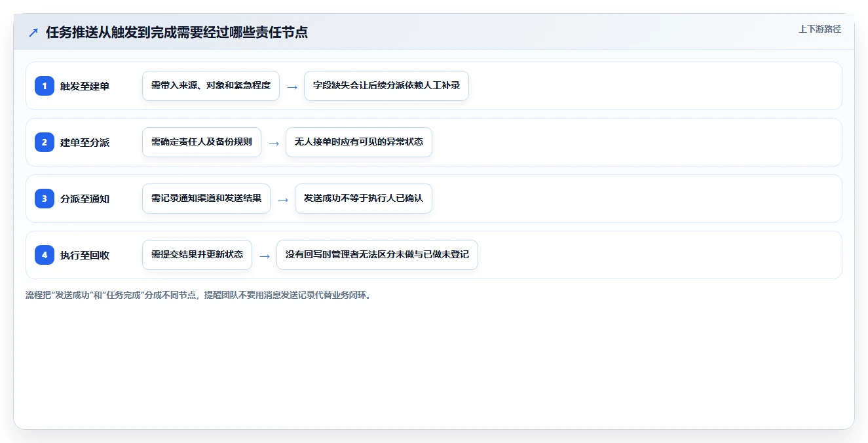Select the step 3 number badge
The height and width of the screenshot is (443, 868).
pos(45,199)
